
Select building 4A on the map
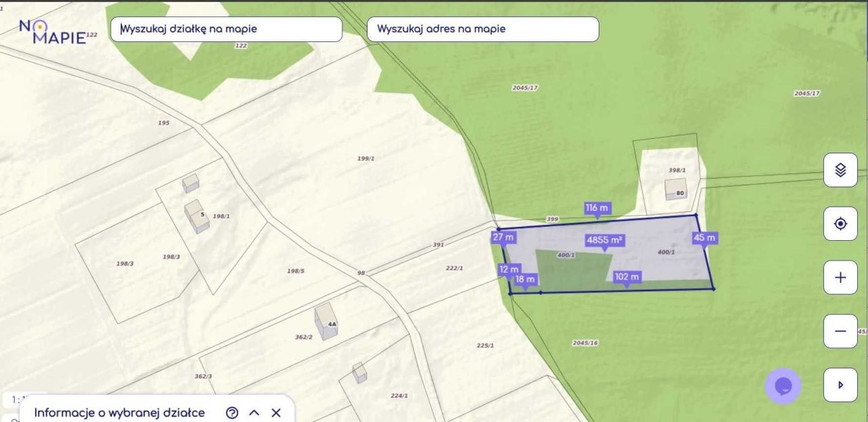(327, 322)
